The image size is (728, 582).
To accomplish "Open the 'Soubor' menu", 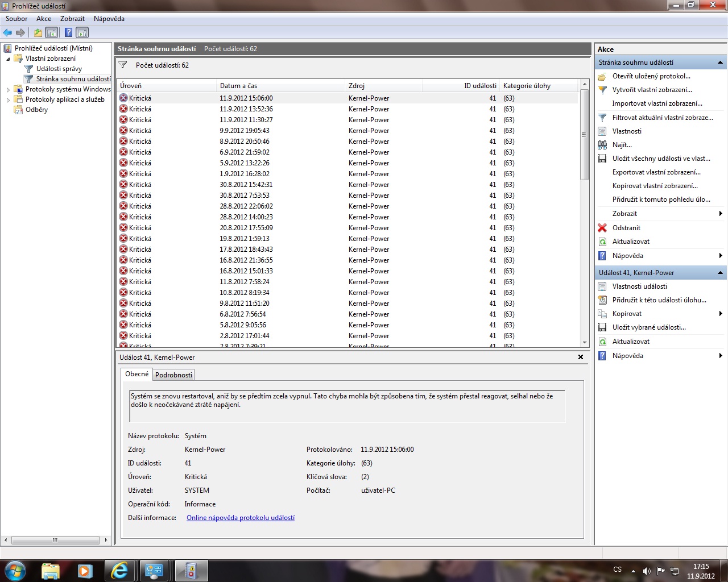I will [16, 19].
